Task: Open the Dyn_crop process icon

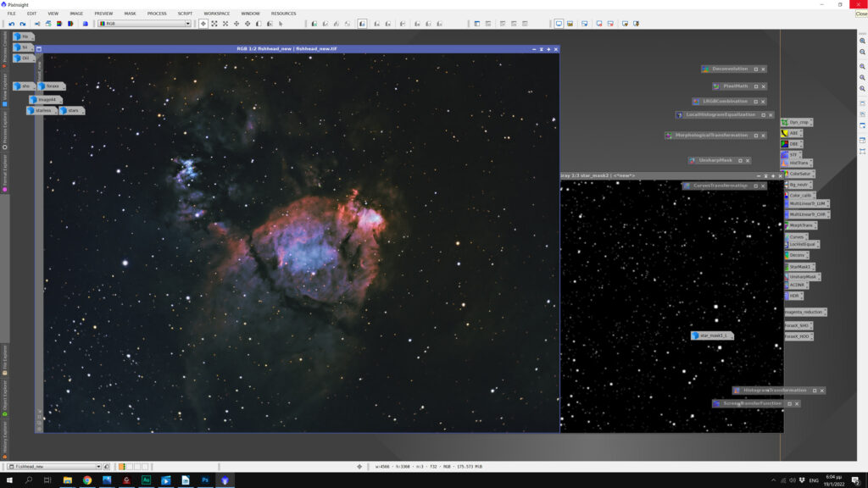Action: (798, 122)
